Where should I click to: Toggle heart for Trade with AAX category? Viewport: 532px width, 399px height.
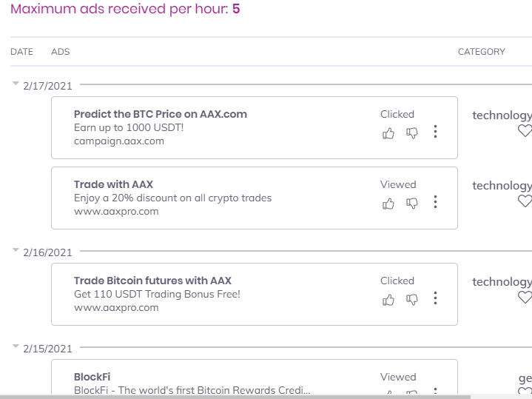[525, 201]
